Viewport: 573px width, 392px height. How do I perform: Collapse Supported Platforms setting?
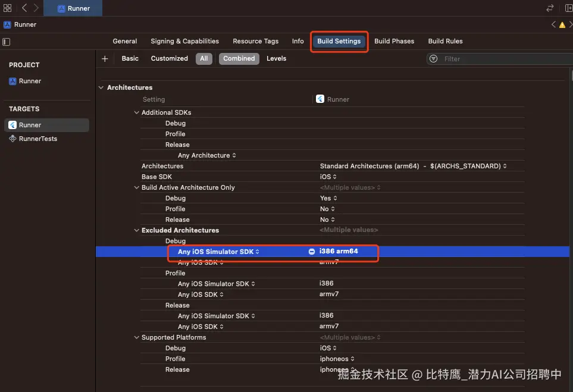(x=136, y=337)
